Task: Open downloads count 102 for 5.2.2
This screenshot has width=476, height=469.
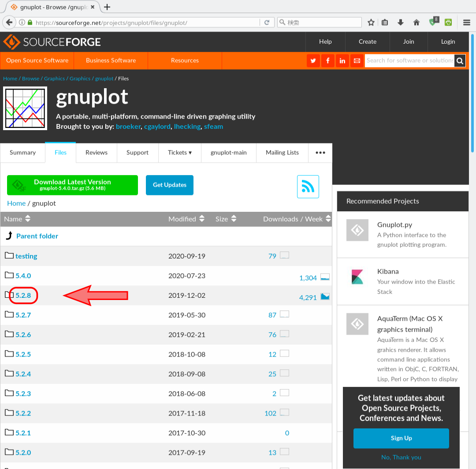Action: 271,413
